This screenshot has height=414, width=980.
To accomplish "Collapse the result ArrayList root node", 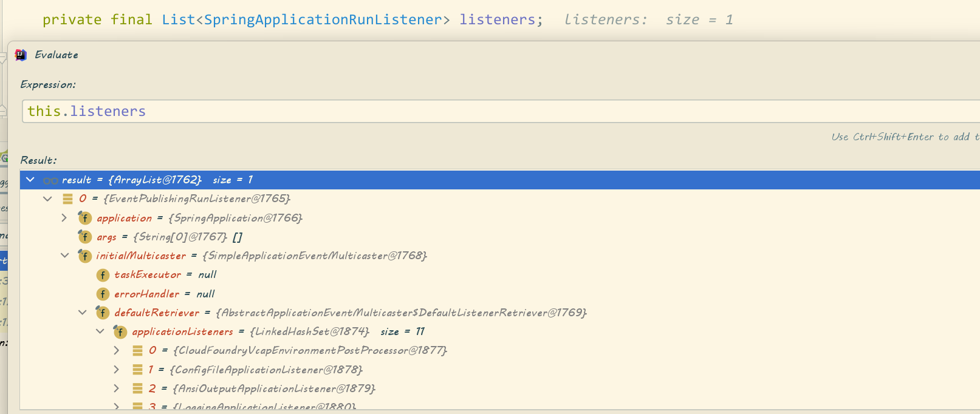I will click(x=30, y=180).
